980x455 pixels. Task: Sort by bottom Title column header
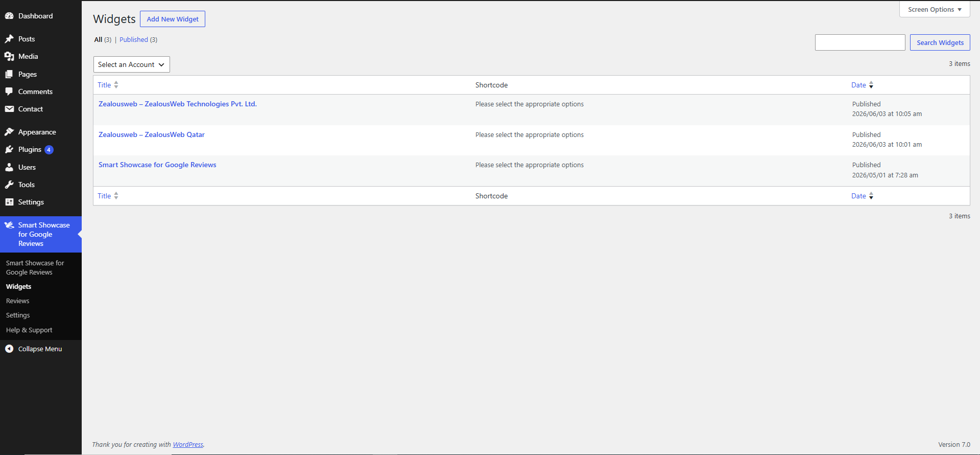[104, 196]
